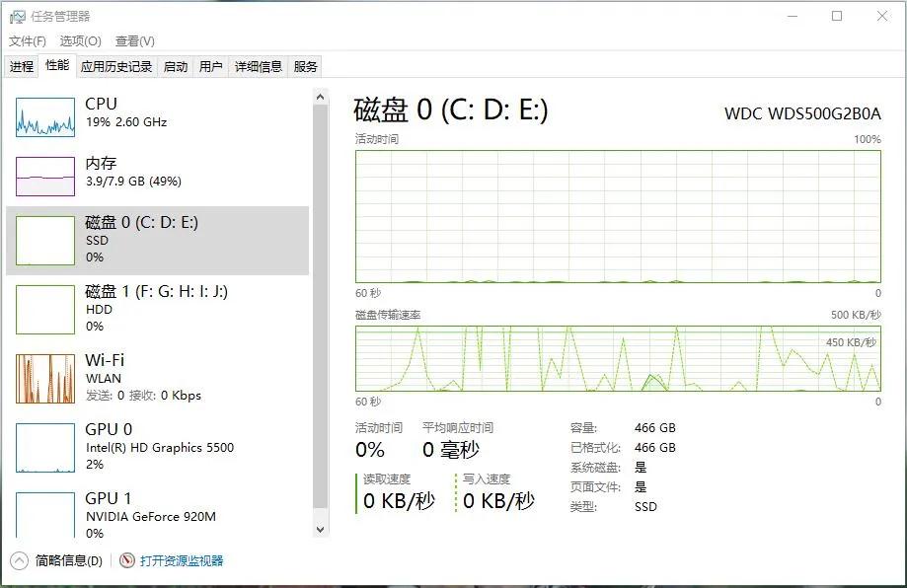This screenshot has height=588, width=907.
Task: Click the 资源监视器 icon near bottom
Action: pos(128,559)
